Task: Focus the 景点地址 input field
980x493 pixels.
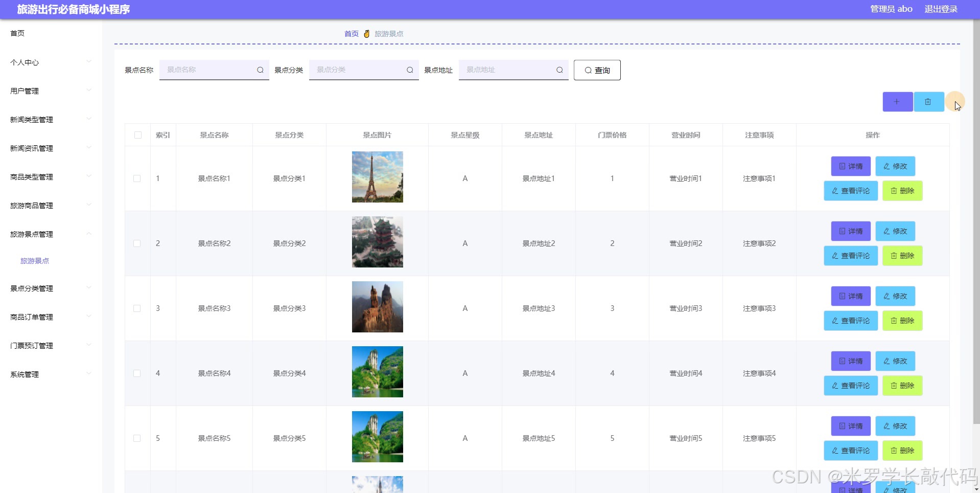Action: point(514,70)
